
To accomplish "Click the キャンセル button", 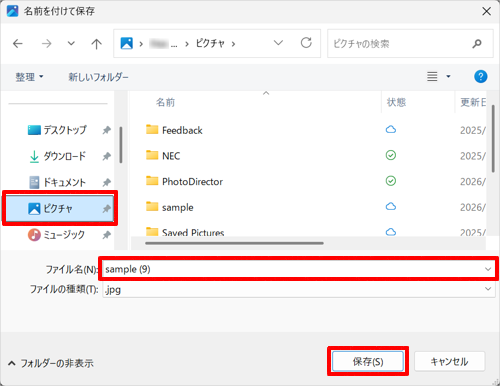I will click(x=449, y=361).
